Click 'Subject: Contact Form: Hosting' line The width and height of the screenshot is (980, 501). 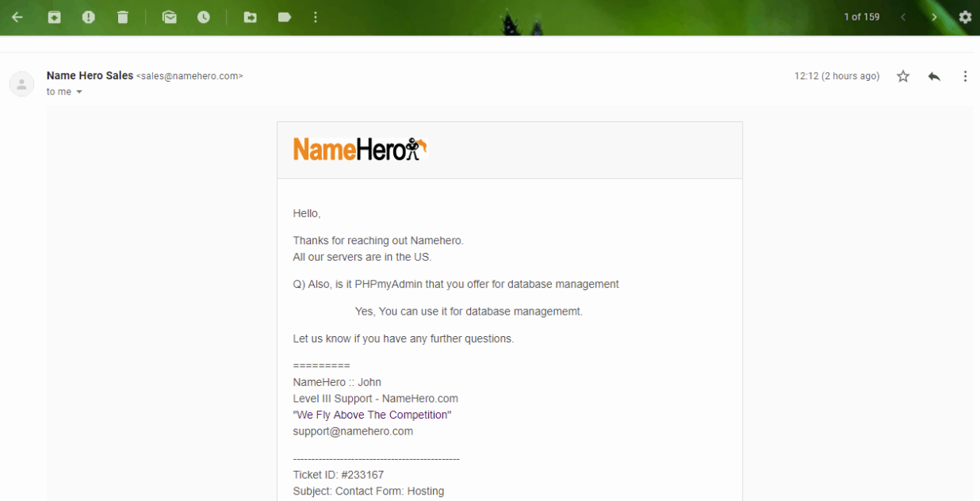point(368,491)
